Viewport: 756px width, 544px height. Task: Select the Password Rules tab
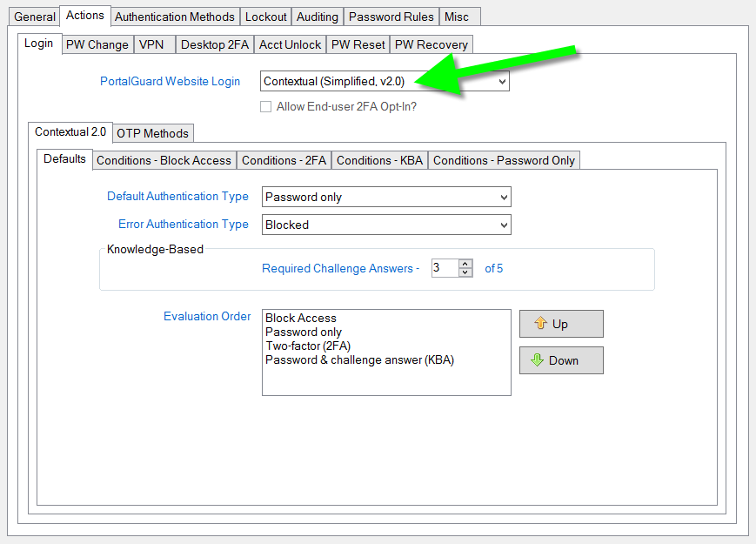pos(391,17)
